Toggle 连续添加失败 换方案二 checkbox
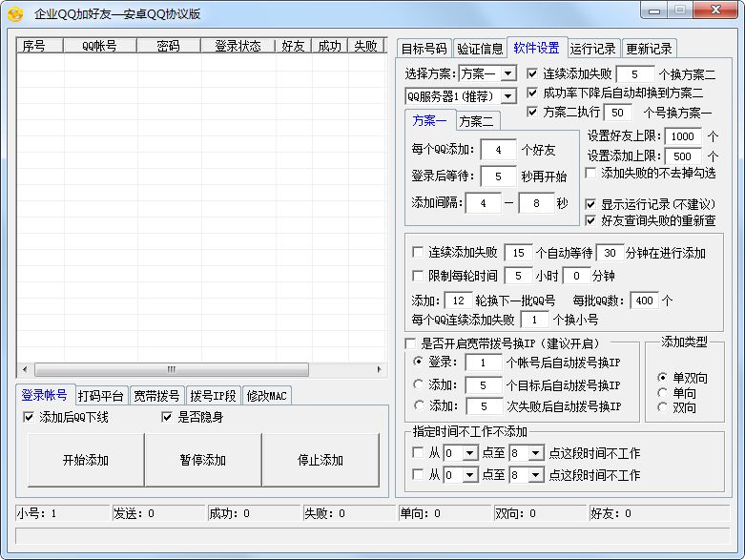 pos(532,73)
